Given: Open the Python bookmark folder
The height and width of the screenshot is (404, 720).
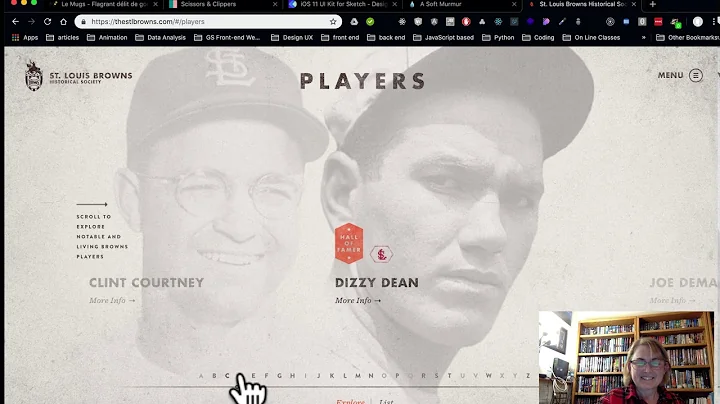Looking at the screenshot, I should click(498, 38).
